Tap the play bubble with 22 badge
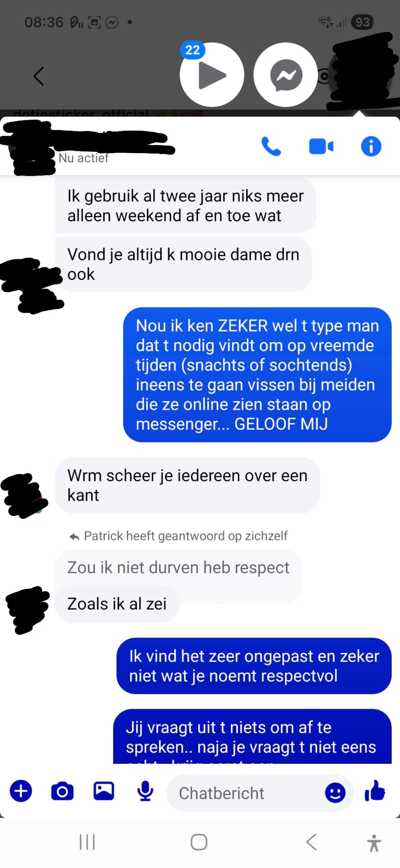 tap(212, 75)
